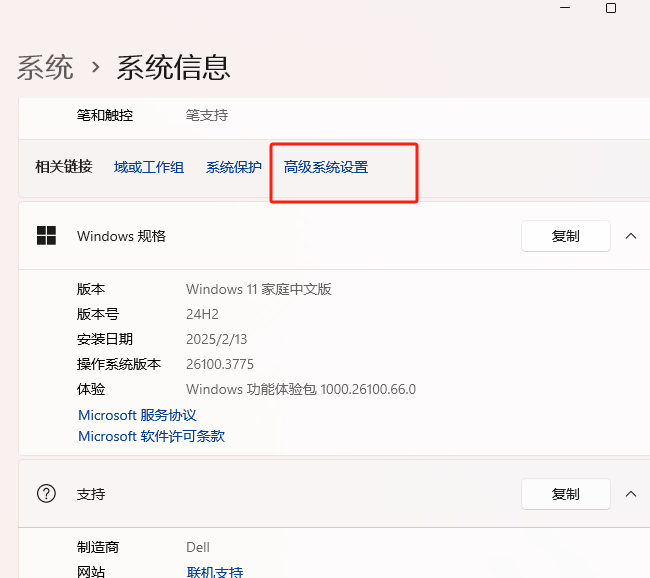Collapse the 支持 section chevron
Screen dimensions: 650x578
coord(631,494)
